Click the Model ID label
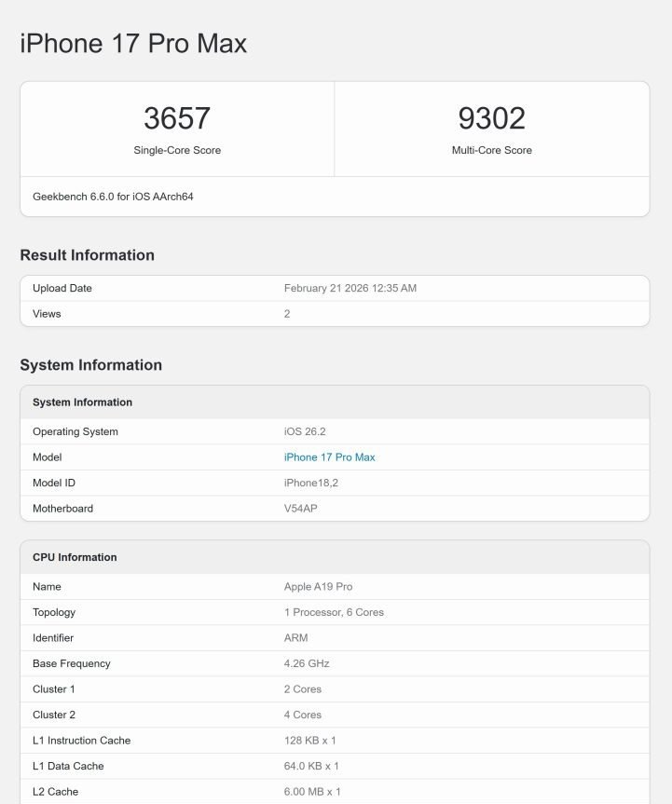This screenshot has width=672, height=804. (x=54, y=483)
